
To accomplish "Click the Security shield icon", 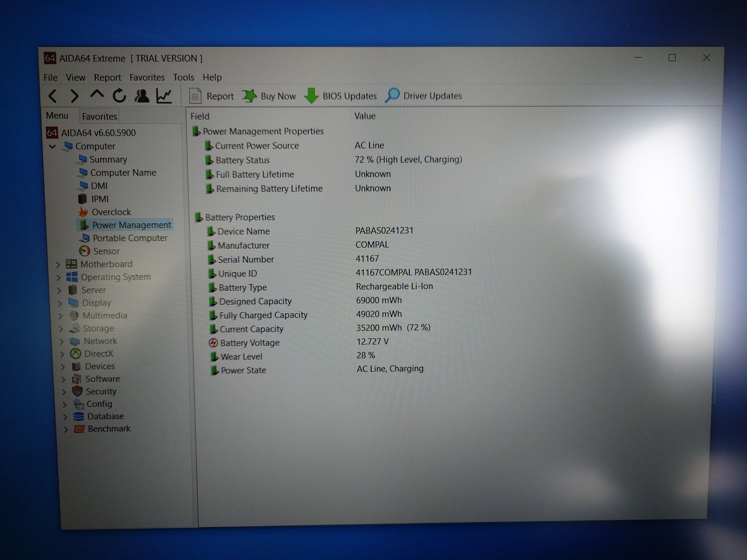I will [77, 391].
